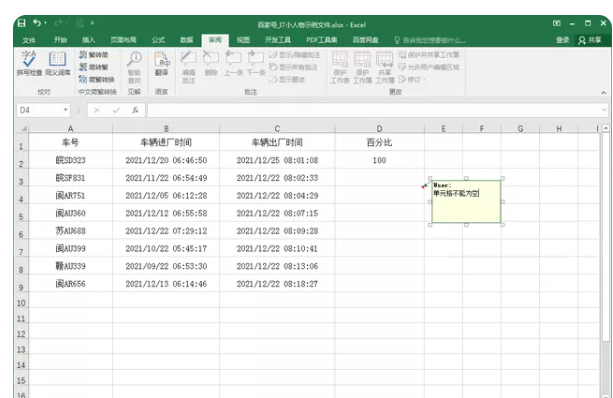Screen dimensions: 613x398
Task: Click 共享工作簿 share workbook icon
Action: click(x=385, y=67)
